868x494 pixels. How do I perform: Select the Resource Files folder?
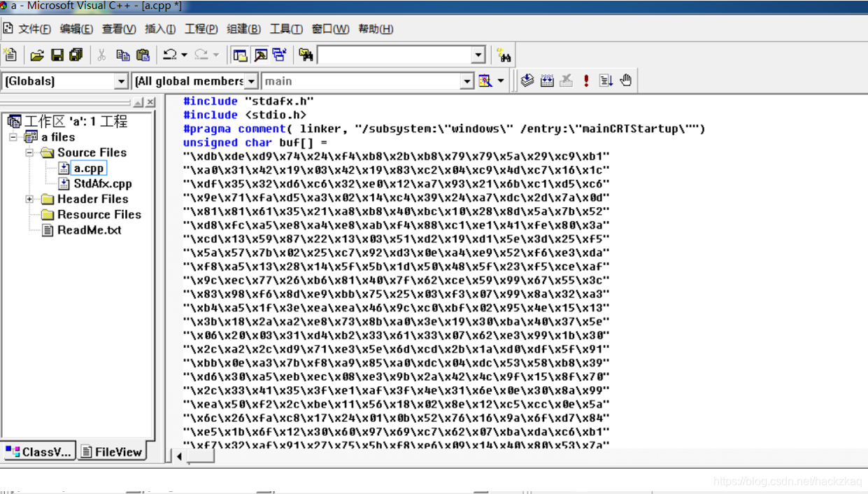click(x=99, y=214)
